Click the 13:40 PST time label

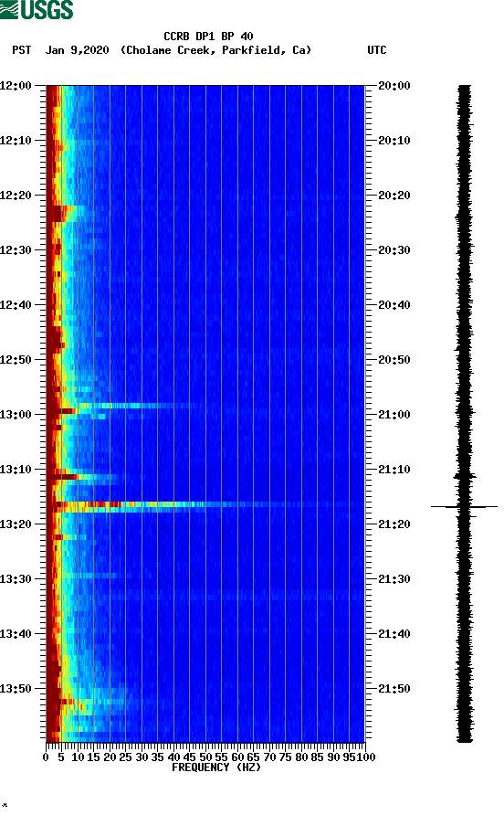[x=16, y=633]
